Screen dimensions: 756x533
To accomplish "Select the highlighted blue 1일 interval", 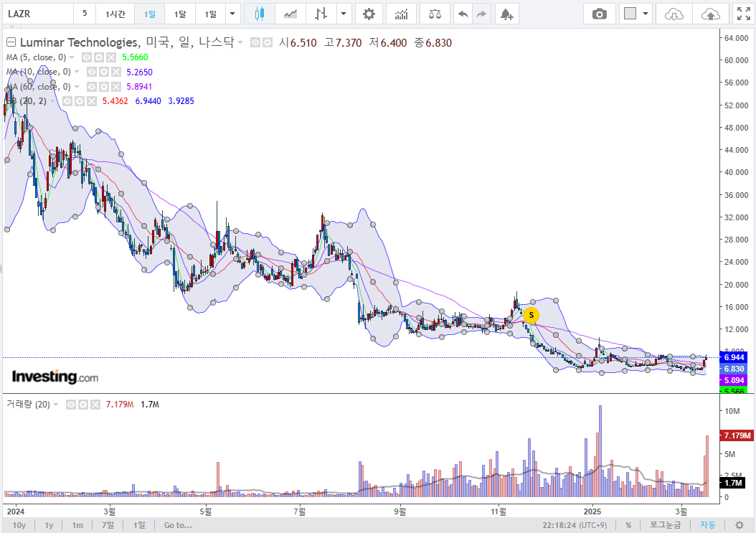I will (x=149, y=14).
